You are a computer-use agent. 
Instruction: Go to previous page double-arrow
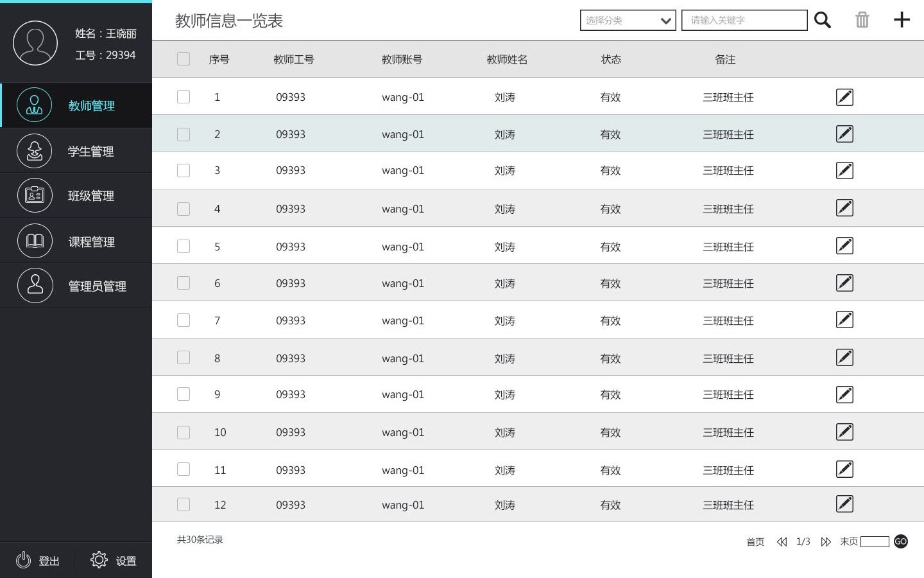(782, 542)
